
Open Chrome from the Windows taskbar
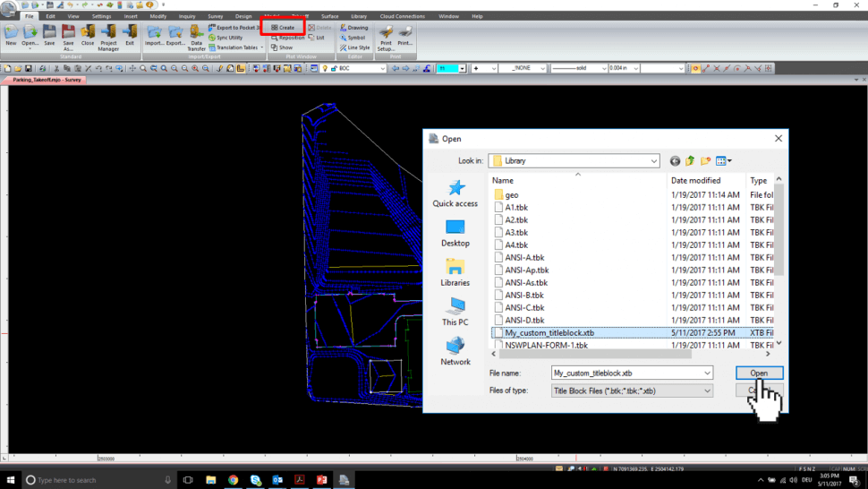tap(233, 479)
